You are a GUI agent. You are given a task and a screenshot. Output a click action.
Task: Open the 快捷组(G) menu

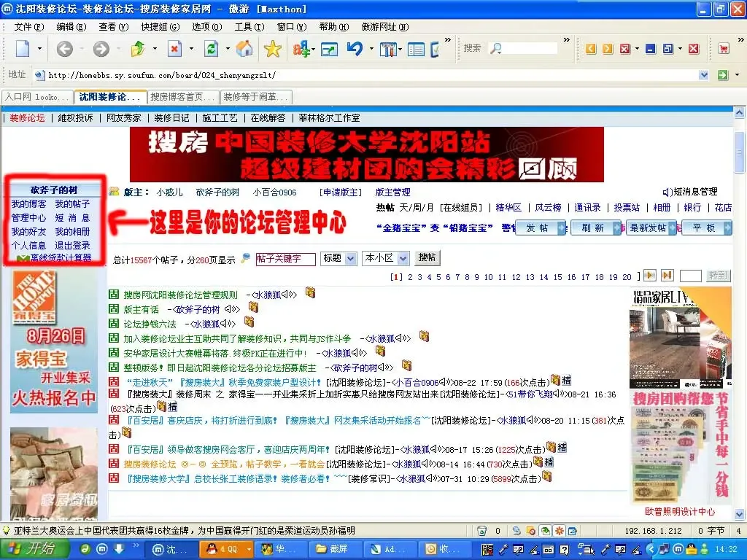[x=160, y=27]
